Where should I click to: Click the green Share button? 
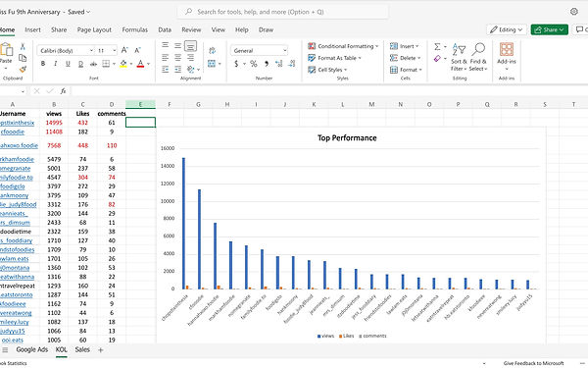[549, 29]
